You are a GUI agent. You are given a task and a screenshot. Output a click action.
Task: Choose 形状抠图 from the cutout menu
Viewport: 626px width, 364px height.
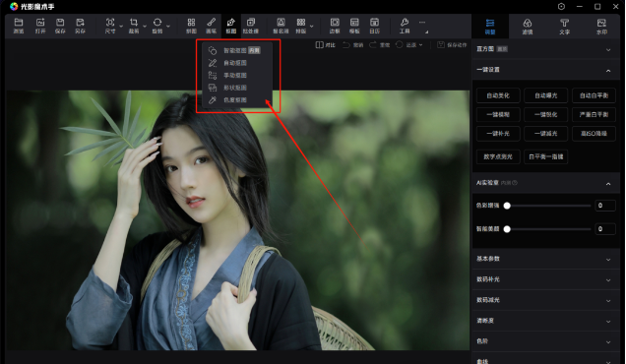click(x=237, y=88)
